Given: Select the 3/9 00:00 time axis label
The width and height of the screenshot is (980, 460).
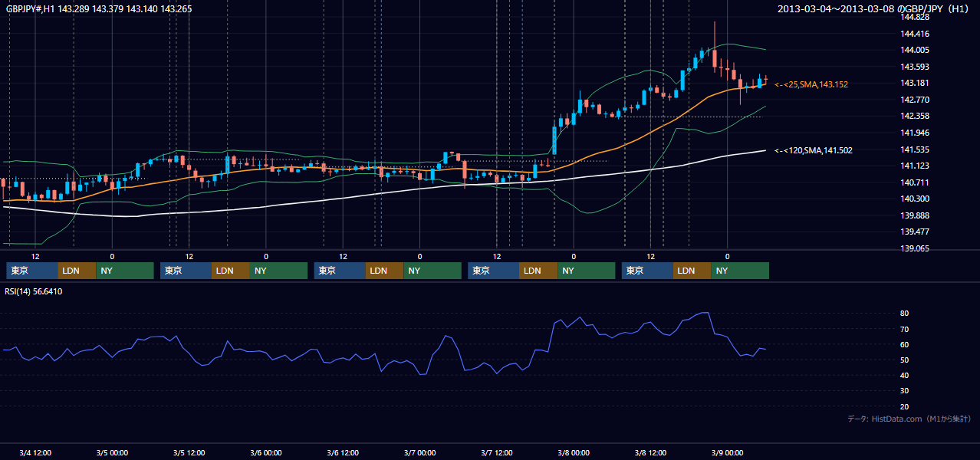Looking at the screenshot, I should tap(727, 452).
